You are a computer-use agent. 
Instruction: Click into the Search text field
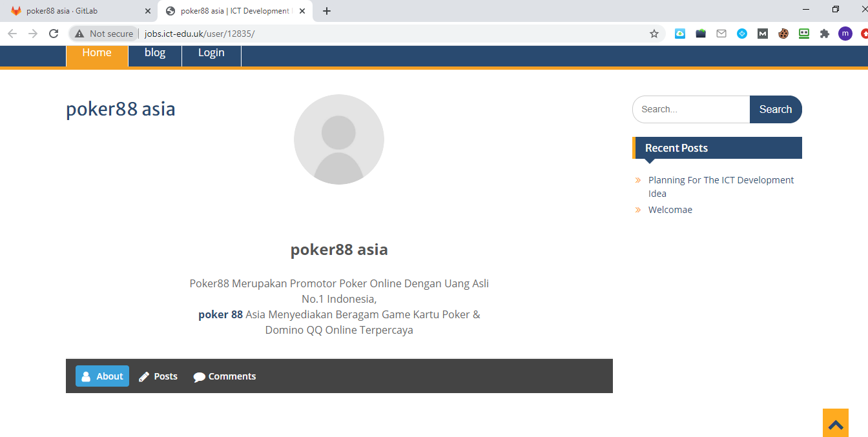690,110
